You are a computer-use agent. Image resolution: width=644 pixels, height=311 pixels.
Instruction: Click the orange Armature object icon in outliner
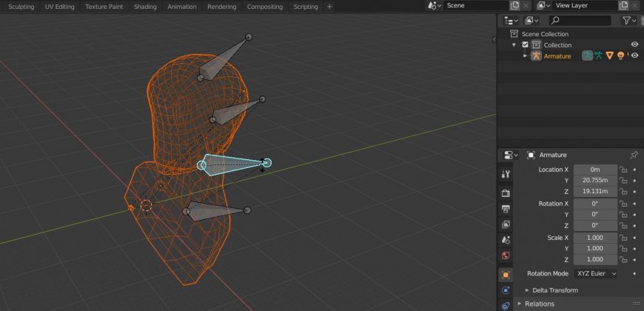[x=536, y=56]
